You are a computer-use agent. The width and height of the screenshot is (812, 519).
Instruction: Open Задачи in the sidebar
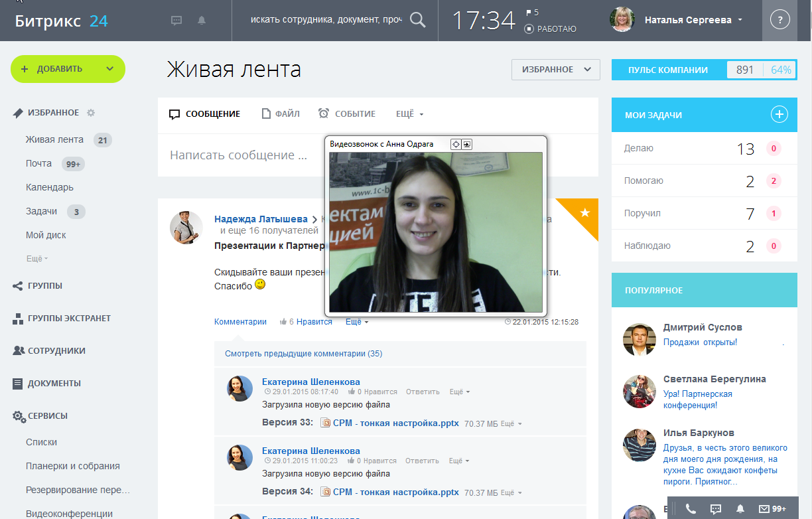pyautogui.click(x=42, y=211)
